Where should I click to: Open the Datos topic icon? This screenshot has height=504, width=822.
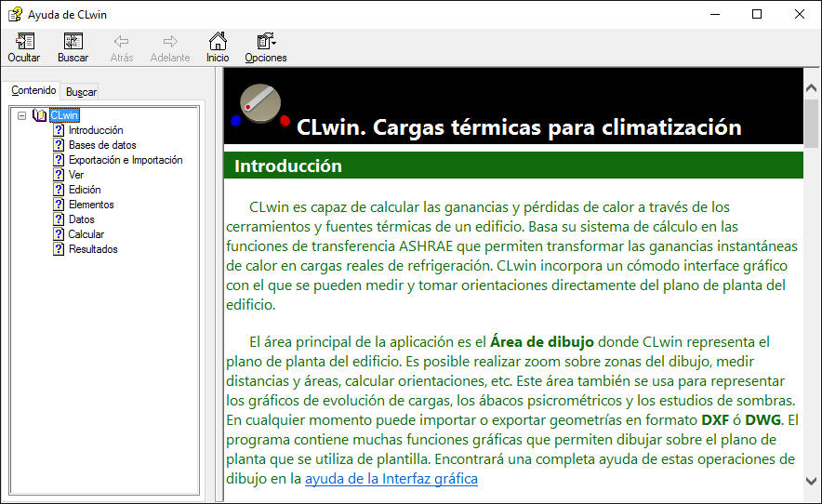[x=59, y=219]
